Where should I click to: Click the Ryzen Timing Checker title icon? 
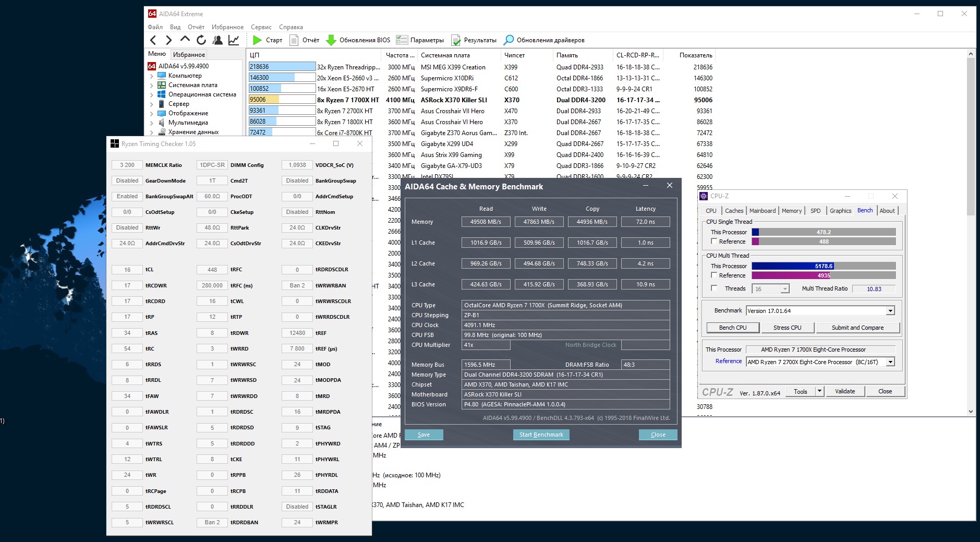115,144
